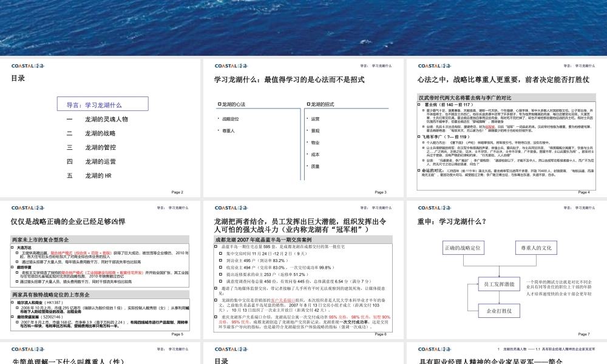Click contents entry 龙湖的管控
607x364 pixels.
[100, 147]
